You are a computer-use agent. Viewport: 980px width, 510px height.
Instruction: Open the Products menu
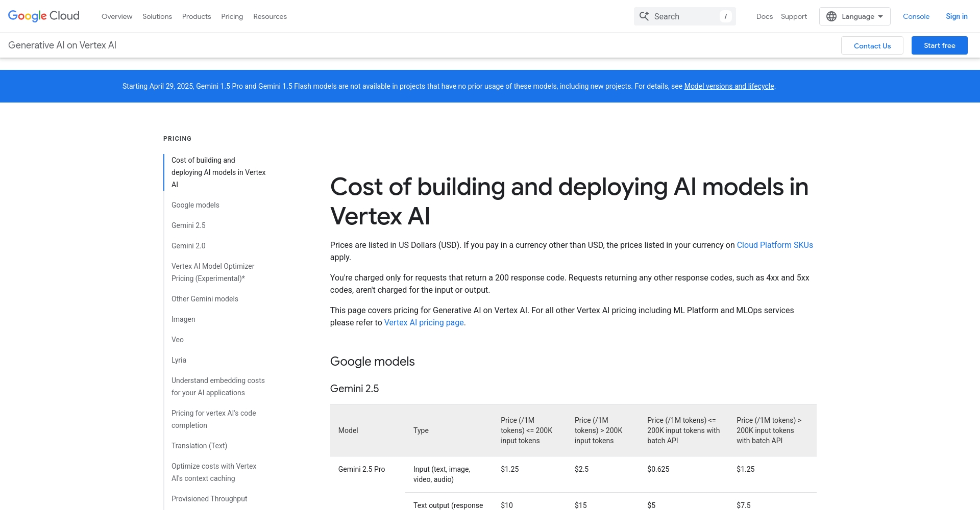pyautogui.click(x=197, y=16)
